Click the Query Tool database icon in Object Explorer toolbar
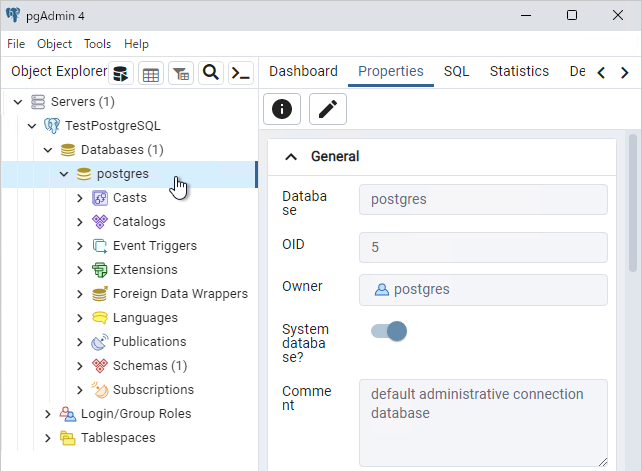This screenshot has width=642, height=471. pyautogui.click(x=121, y=73)
